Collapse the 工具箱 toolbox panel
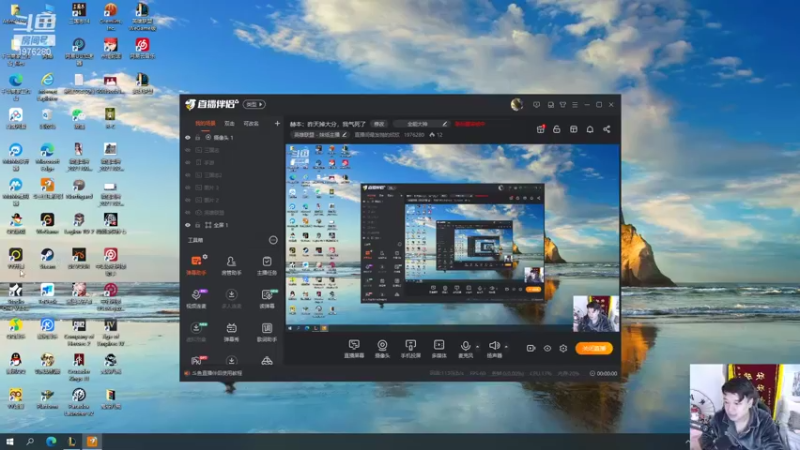This screenshot has height=450, width=800. coord(273,240)
